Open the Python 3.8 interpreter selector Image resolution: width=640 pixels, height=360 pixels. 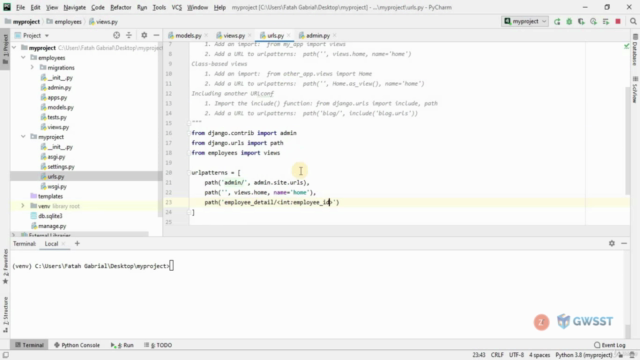click(584, 355)
